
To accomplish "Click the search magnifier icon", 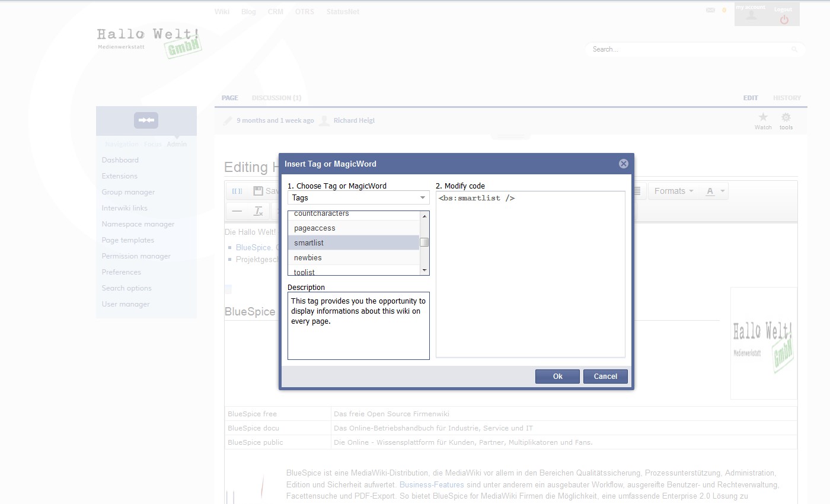I will tap(794, 49).
